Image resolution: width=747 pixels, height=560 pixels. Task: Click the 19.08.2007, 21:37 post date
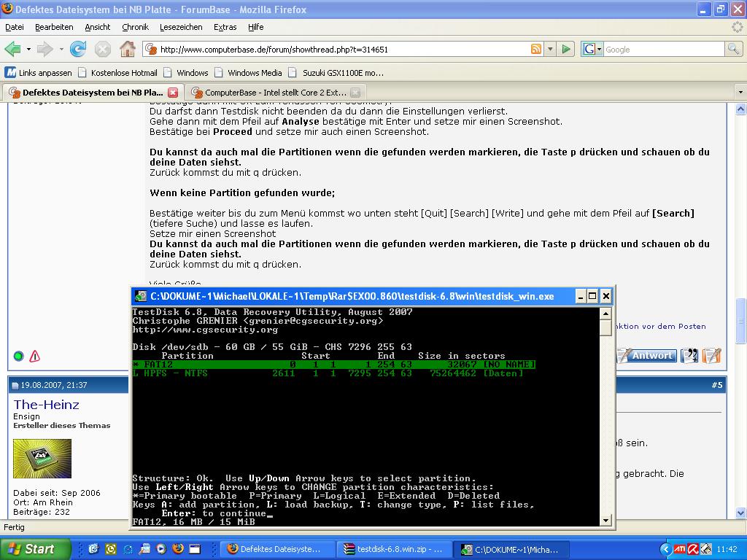coord(53,385)
